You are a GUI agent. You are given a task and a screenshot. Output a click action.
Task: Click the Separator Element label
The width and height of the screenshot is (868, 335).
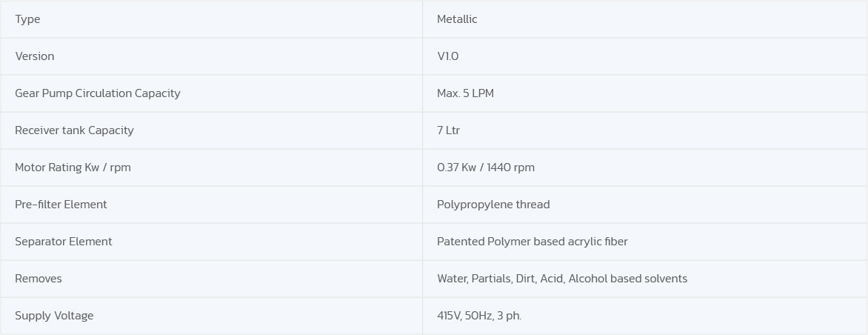(64, 242)
